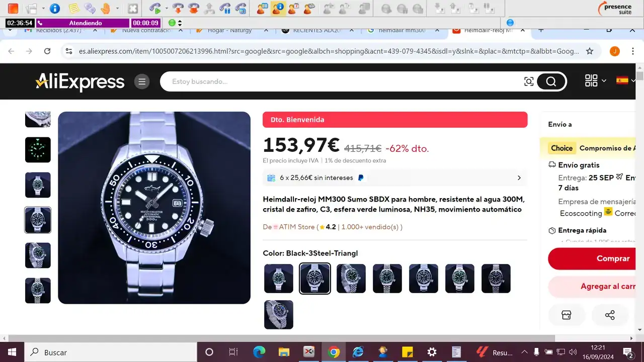Go back in browser history
The width and height of the screenshot is (644, 362).
(12, 51)
